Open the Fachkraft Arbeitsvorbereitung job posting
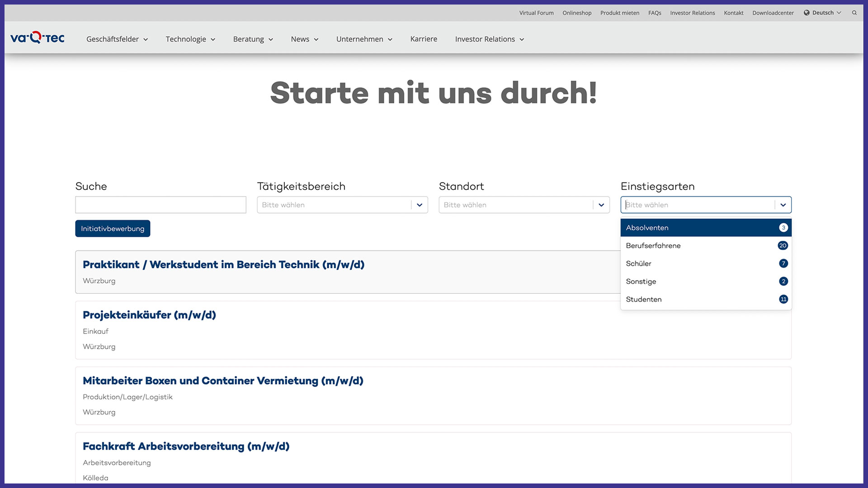 click(x=186, y=446)
